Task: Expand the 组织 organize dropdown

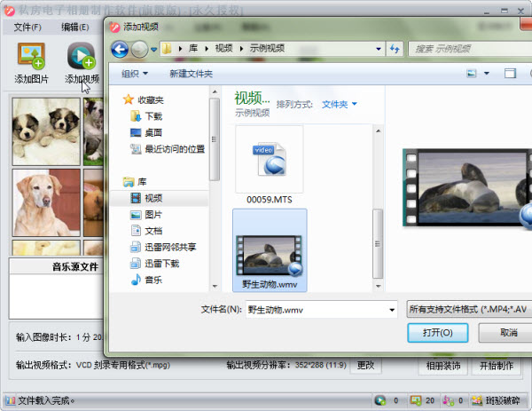Action: (135, 74)
